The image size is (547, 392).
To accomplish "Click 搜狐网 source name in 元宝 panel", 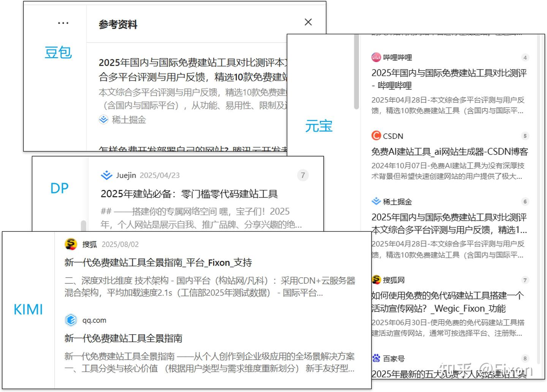I will pos(394,280).
